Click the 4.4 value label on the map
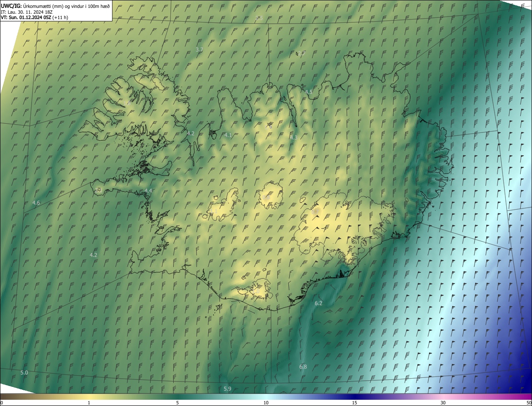Image resolution: width=532 pixels, height=406 pixels. 148,191
